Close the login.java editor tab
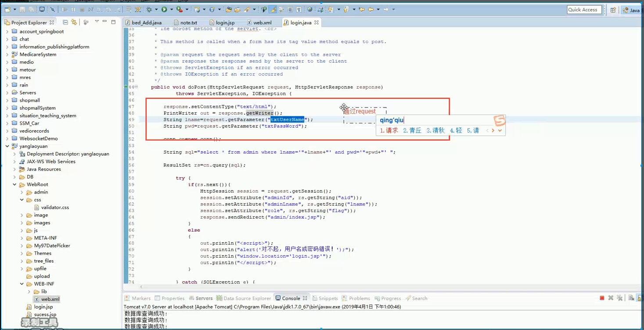The width and height of the screenshot is (644, 330). (317, 22)
